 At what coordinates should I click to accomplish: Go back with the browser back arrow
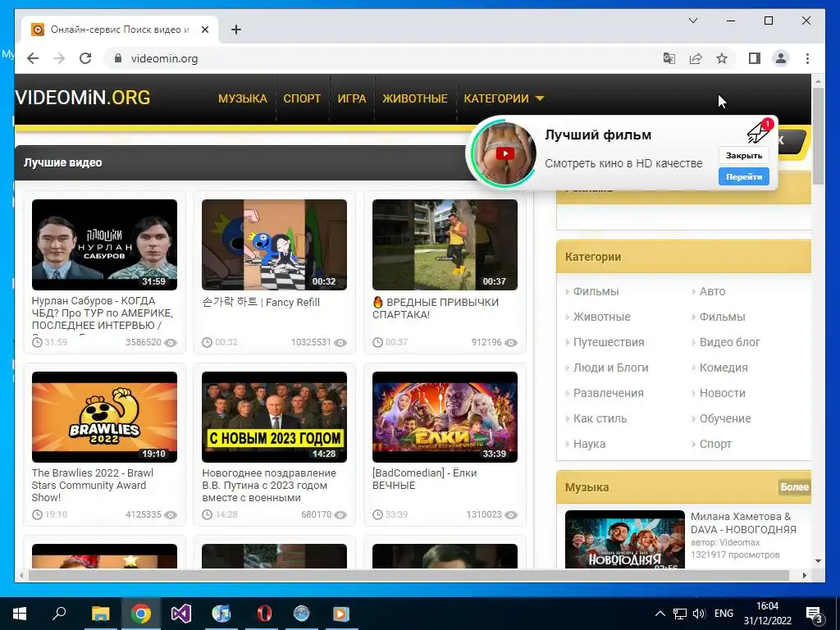tap(33, 58)
